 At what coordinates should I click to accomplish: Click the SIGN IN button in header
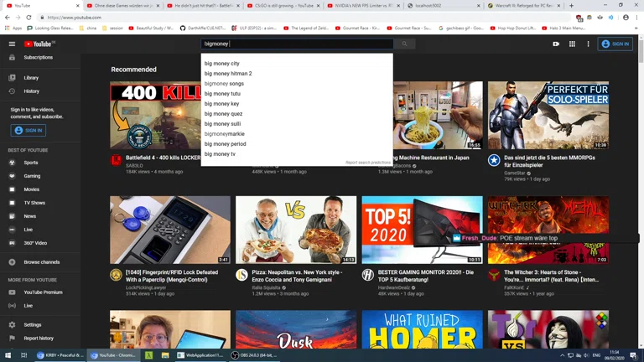tap(615, 44)
